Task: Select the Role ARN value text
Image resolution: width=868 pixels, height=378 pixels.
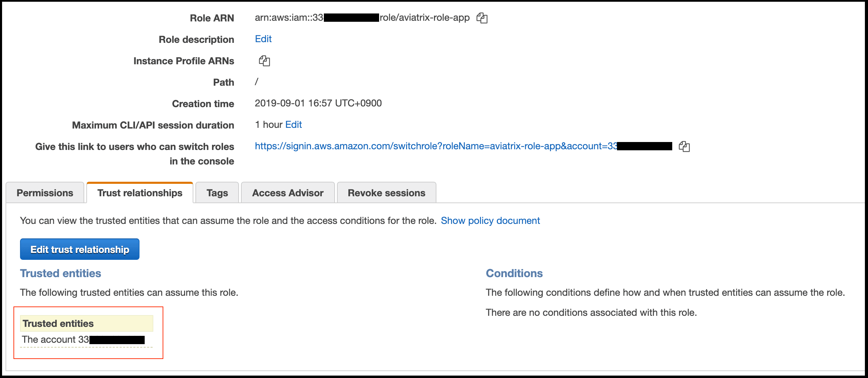Action: click(362, 18)
